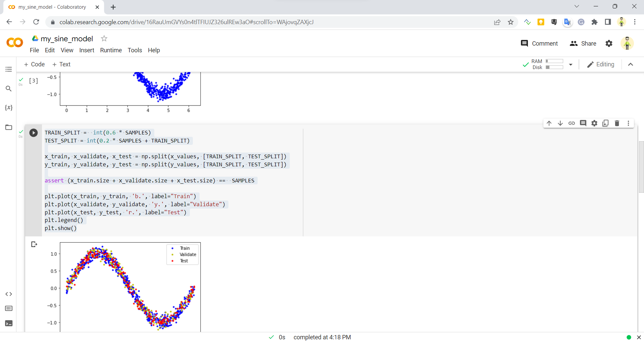Open the Chrome three-dot menu

point(635,22)
